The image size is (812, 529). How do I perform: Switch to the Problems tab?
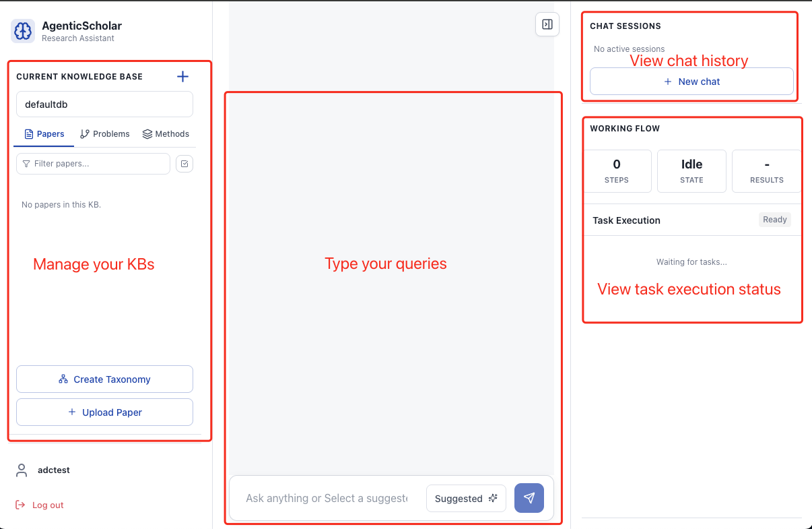(104, 133)
